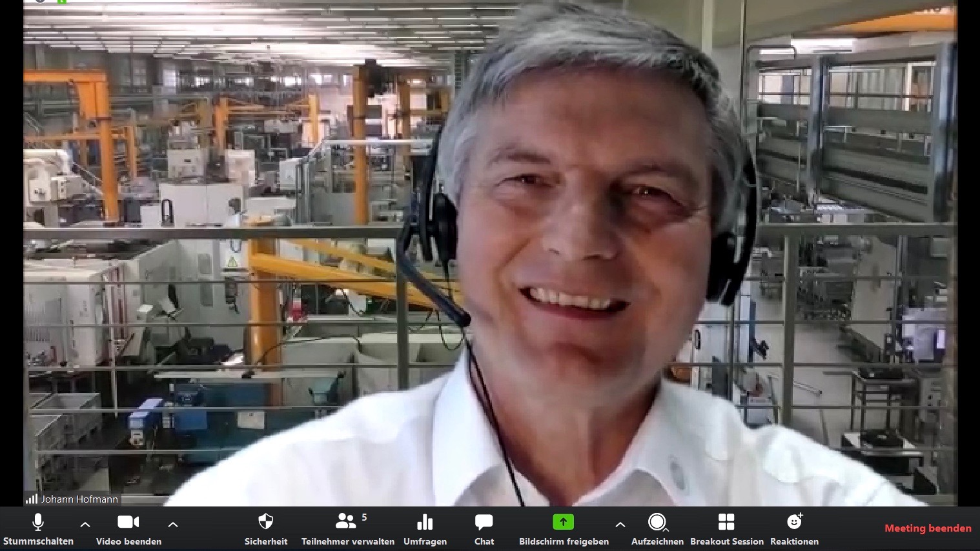
Task: Start sharing with Bildschirm freigeben
Action: click(564, 529)
